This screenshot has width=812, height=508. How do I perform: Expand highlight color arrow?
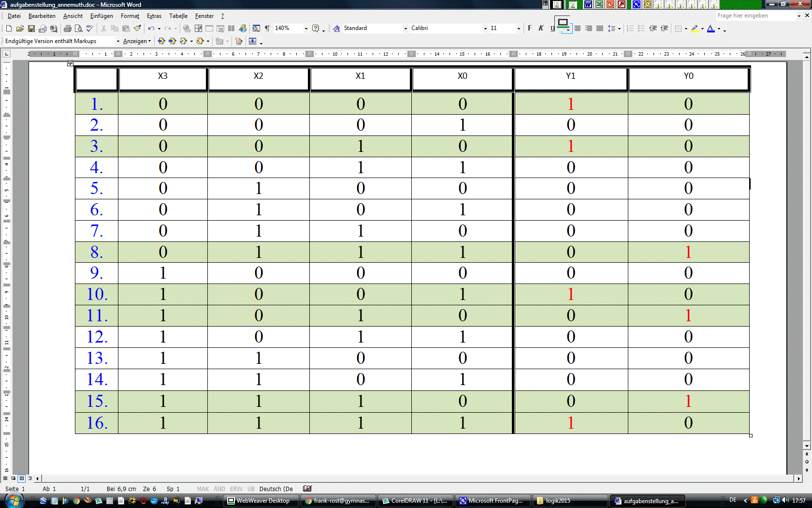pyautogui.click(x=702, y=29)
